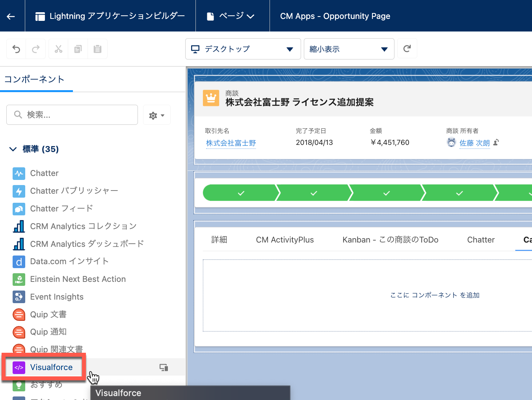The image size is (532, 400).
Task: Click ここに コンポーネント を追加 drop zone
Action: tap(435, 295)
